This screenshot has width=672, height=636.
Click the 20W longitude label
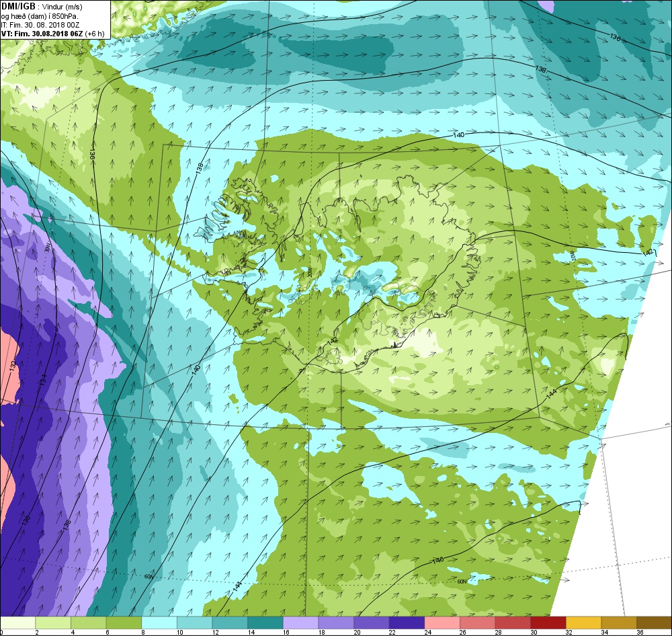[x=308, y=273]
